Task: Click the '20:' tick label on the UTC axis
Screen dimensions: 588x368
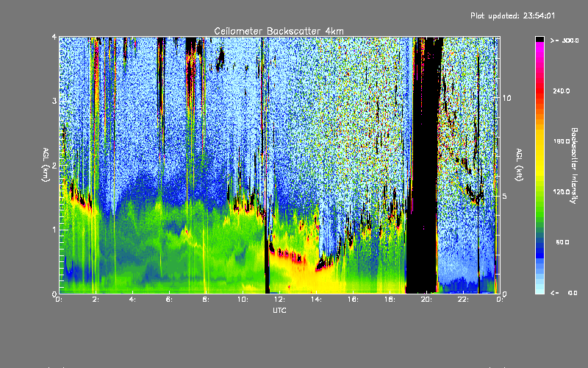Action: 426,300
